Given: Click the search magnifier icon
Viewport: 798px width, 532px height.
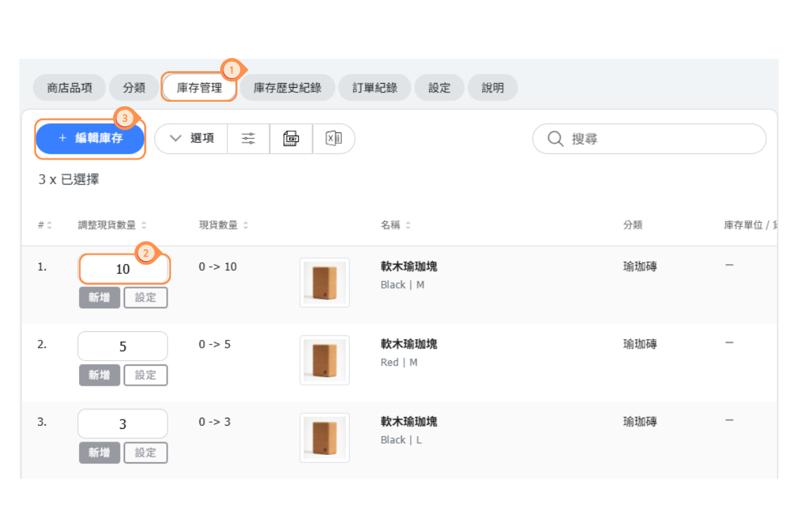Looking at the screenshot, I should pyautogui.click(x=555, y=138).
